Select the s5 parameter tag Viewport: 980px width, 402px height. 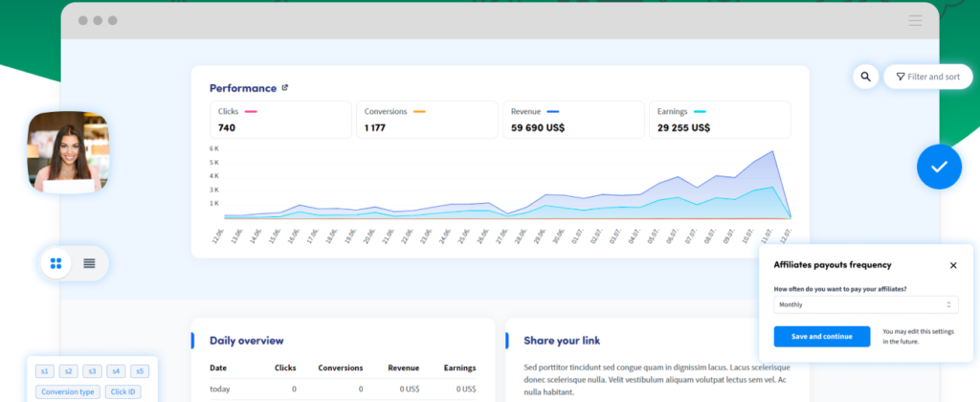point(140,371)
